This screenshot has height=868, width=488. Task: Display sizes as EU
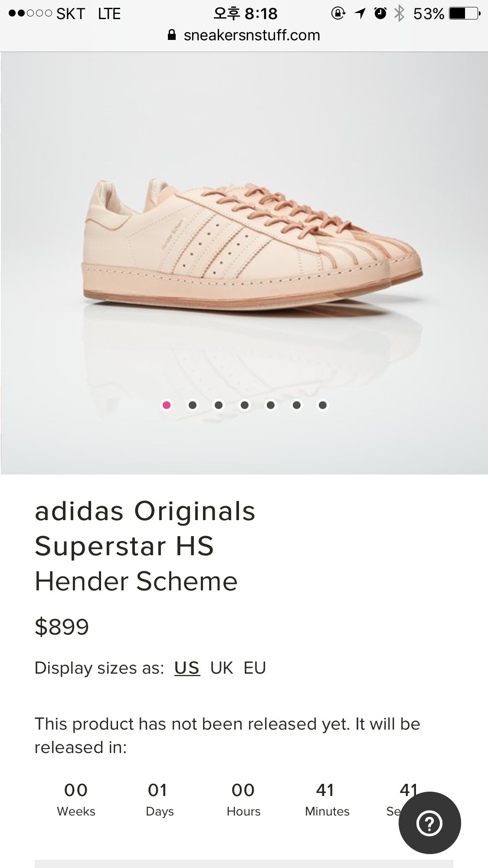[255, 668]
